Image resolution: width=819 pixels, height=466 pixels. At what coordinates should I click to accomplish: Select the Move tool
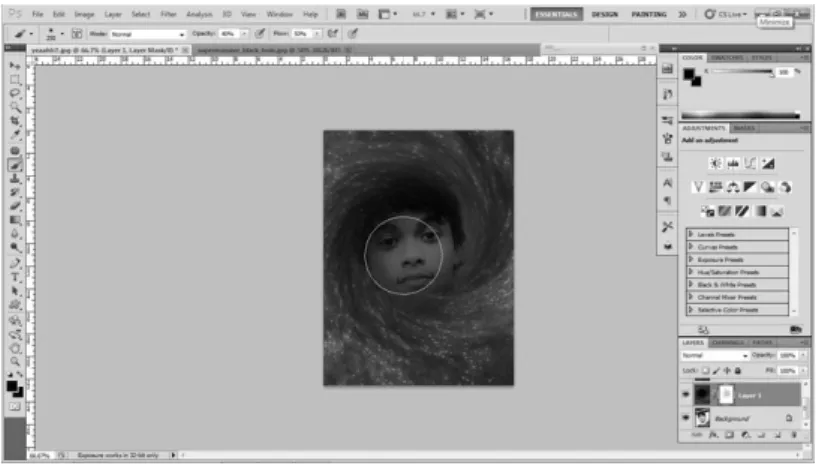15,66
